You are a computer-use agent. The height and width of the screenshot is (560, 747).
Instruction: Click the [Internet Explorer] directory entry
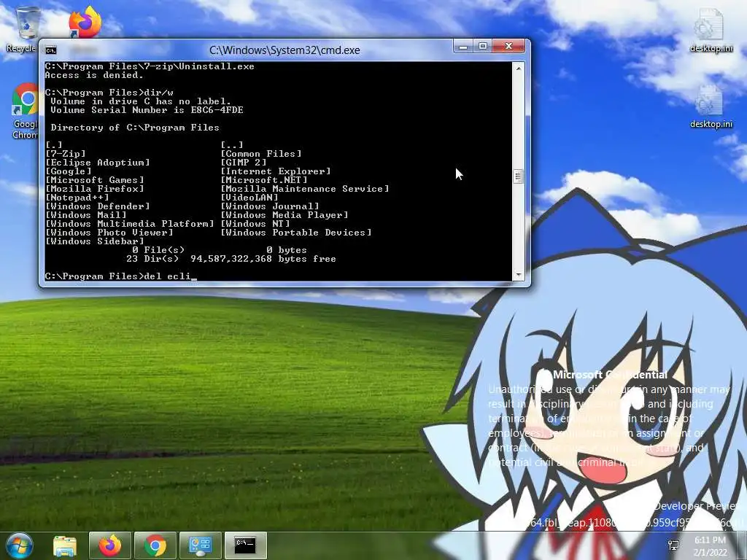tap(276, 171)
